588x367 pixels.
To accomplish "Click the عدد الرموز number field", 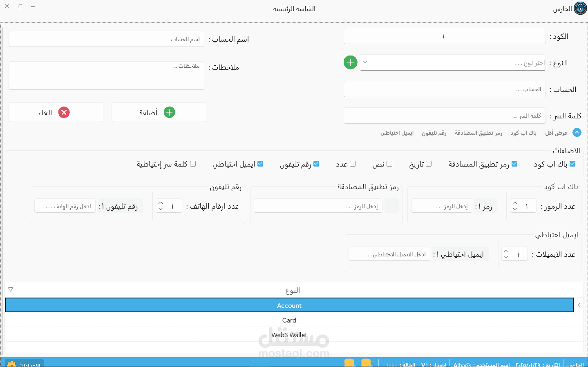I will click(x=523, y=206).
